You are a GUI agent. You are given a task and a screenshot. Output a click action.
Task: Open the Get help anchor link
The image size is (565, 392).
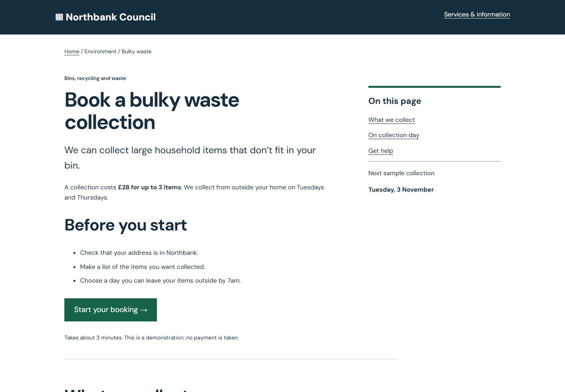(381, 151)
